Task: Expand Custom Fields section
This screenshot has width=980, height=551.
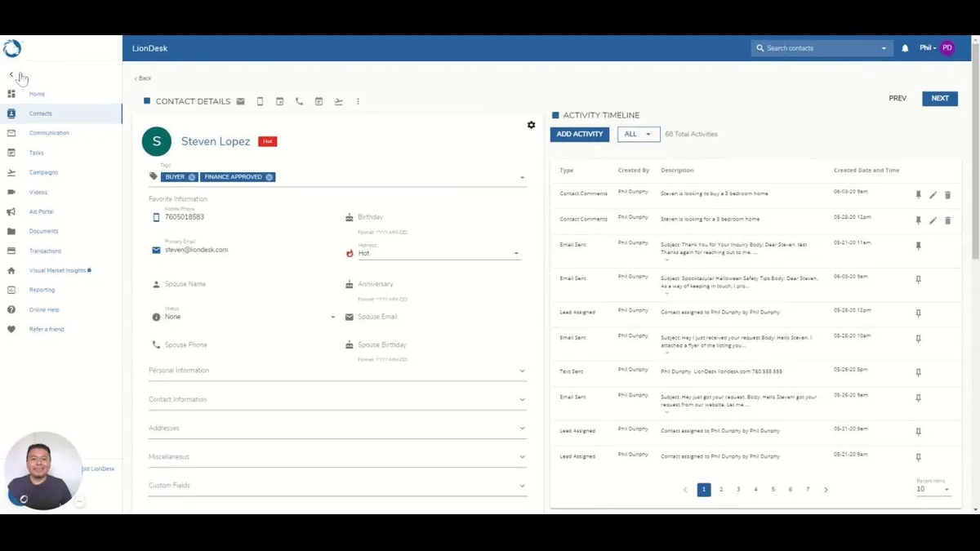Action: 337,485
